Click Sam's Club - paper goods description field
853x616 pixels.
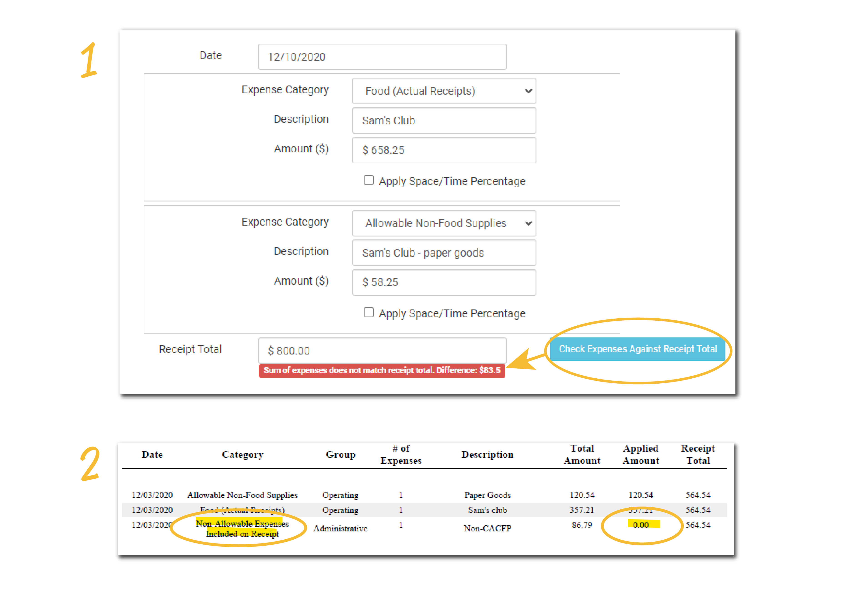444,253
